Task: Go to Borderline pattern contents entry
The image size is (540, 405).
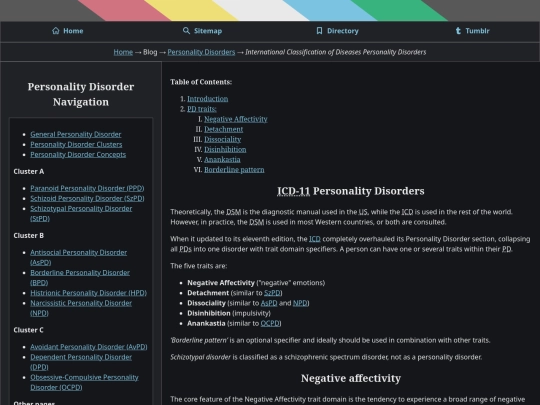Action: tap(234, 170)
